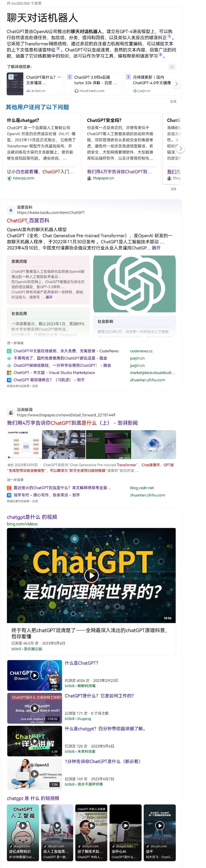Click the info icon beside 了解详细信息
This screenshot has height=868, width=206.
[172, 67]
